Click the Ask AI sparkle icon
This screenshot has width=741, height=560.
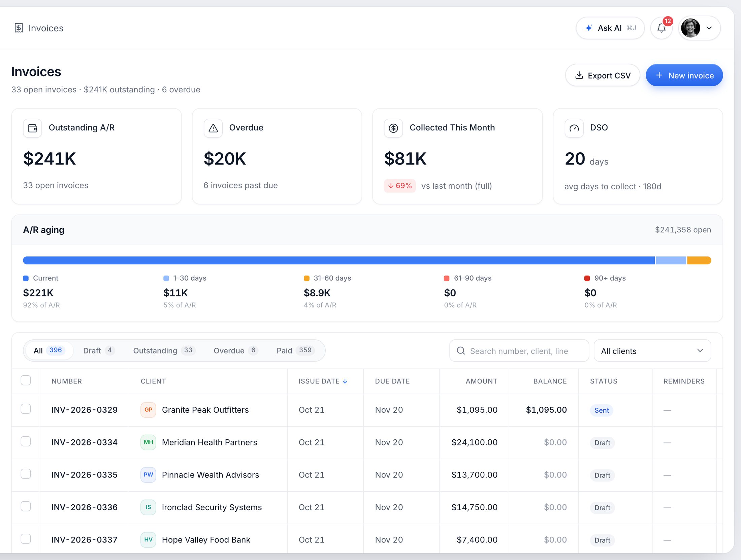tap(589, 28)
